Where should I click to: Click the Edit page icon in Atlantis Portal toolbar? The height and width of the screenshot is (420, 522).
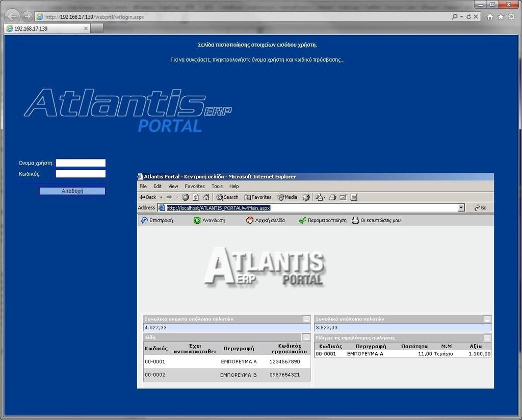[343, 197]
